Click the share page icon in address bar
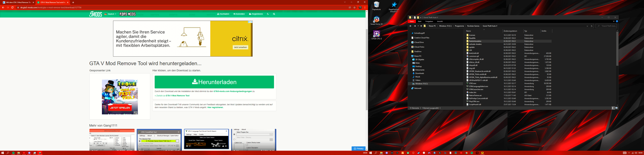644x155 pixels. pos(350,8)
